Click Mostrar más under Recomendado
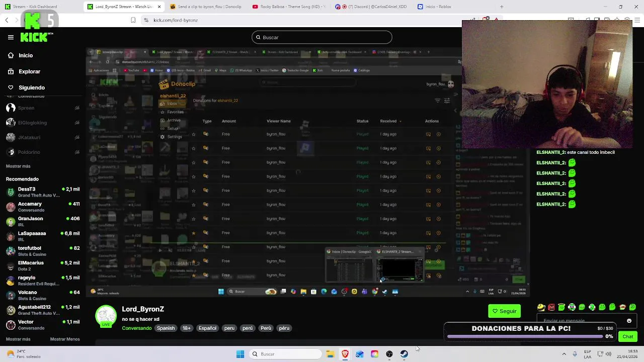Viewport: 644px width, 362px height. click(18, 339)
